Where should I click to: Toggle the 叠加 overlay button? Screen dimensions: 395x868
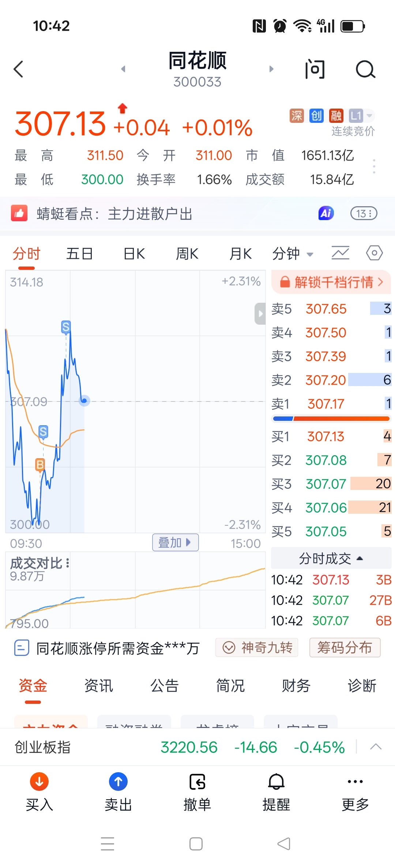point(175,542)
